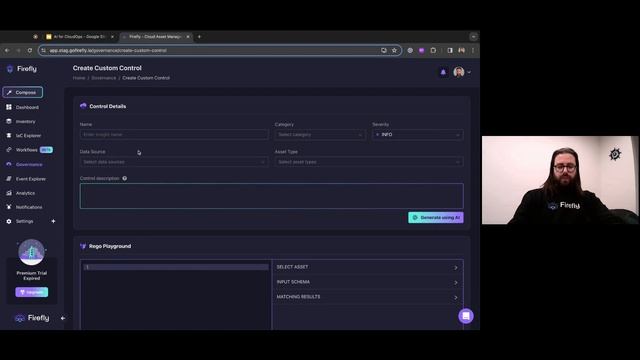Viewport: 640px width, 360px height.
Task: Open IaC Explorer in the sidebar
Action: click(28, 136)
